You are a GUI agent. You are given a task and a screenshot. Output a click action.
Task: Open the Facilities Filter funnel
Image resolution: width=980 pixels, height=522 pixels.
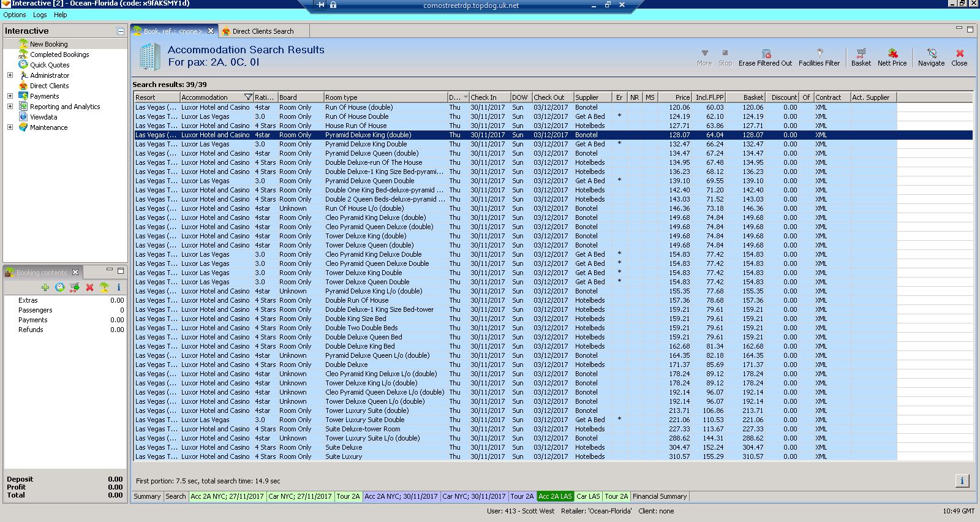pos(820,54)
